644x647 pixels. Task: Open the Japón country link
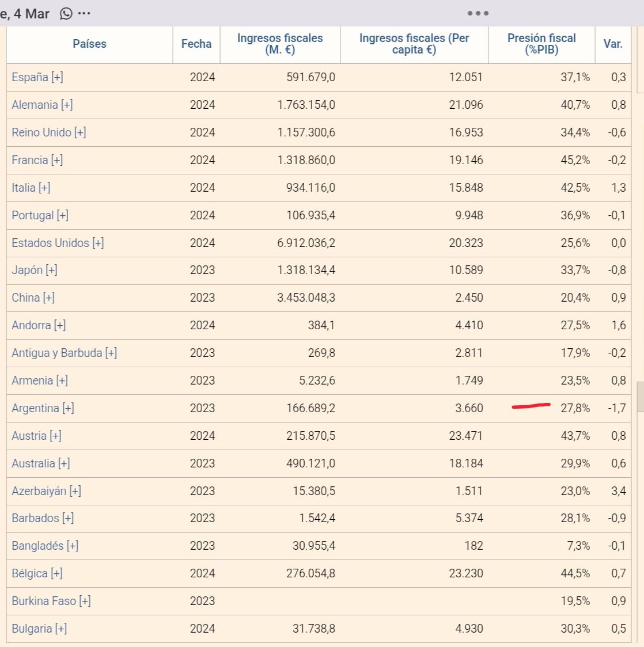pyautogui.click(x=27, y=270)
